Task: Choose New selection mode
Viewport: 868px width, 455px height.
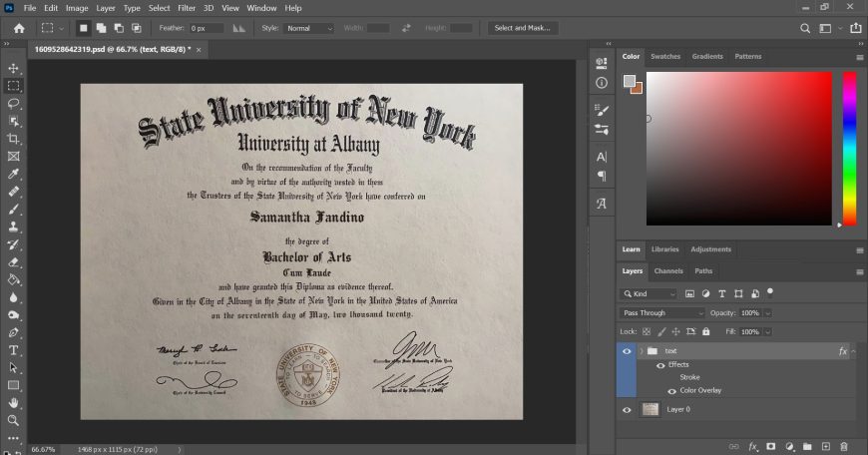Action: (x=83, y=28)
